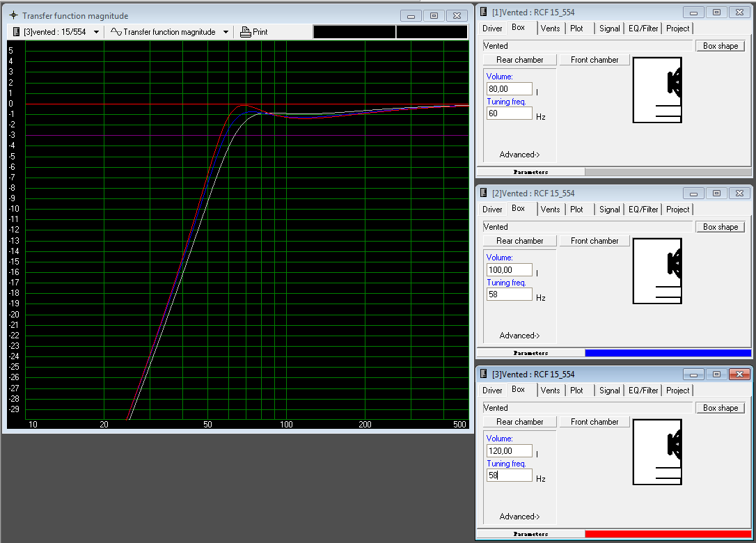Click the enclosure diagram thumbnail in window [1]
Viewport: 756px width, 543px height.
[657, 90]
